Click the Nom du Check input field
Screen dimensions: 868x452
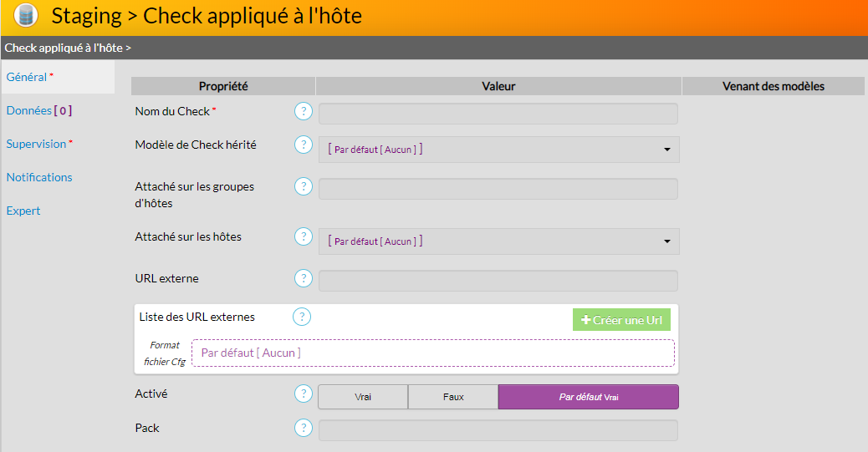tap(498, 114)
